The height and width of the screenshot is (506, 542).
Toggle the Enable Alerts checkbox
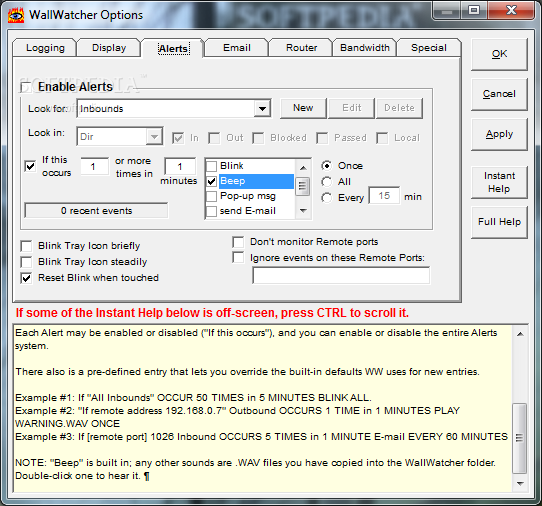tap(26, 87)
